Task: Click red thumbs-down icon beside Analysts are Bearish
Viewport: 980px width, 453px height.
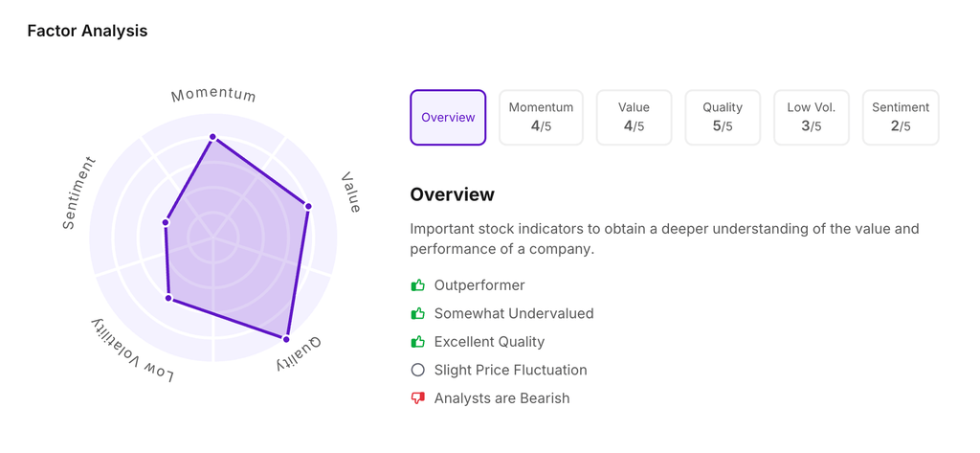Action: click(418, 398)
